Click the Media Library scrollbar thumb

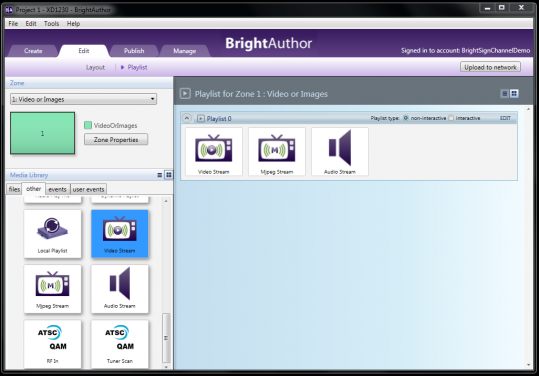pos(166,338)
